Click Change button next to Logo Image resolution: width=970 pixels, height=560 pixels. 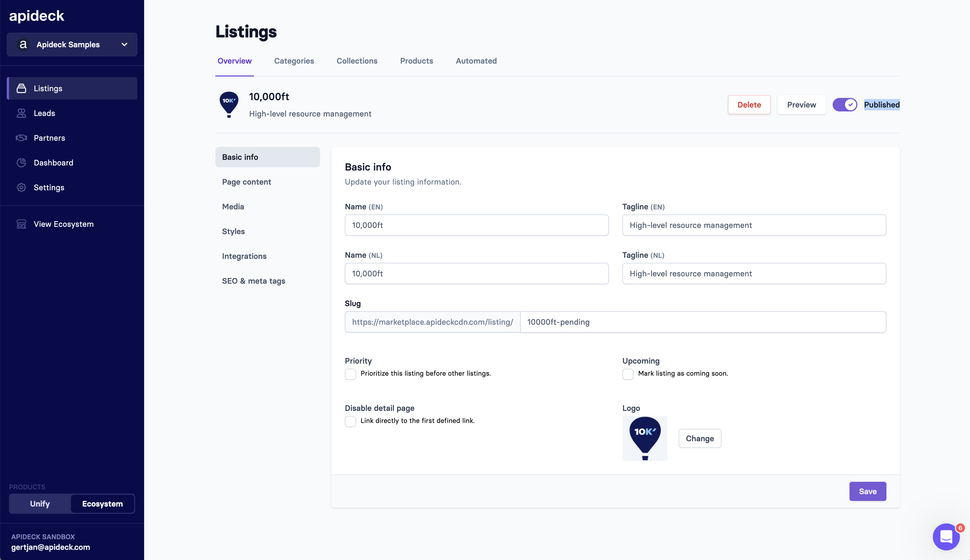(x=699, y=438)
